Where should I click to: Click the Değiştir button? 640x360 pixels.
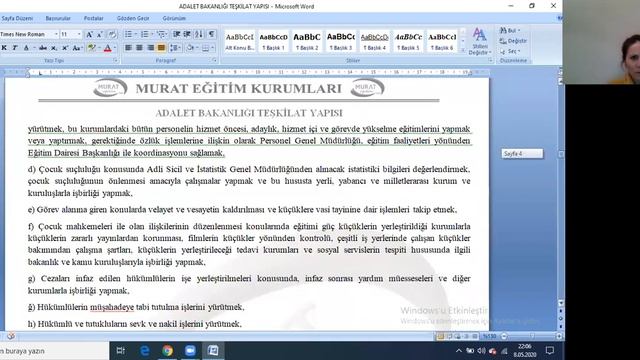point(513,41)
